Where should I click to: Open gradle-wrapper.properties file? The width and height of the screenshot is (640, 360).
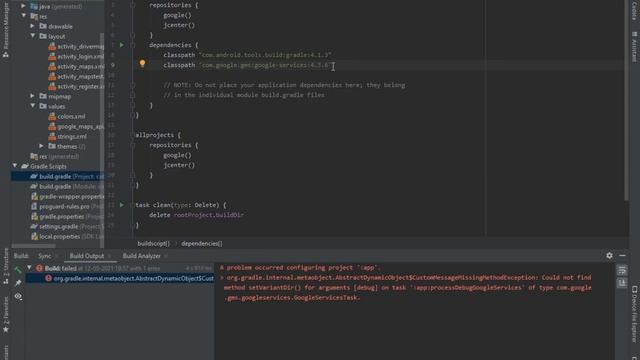click(67, 196)
